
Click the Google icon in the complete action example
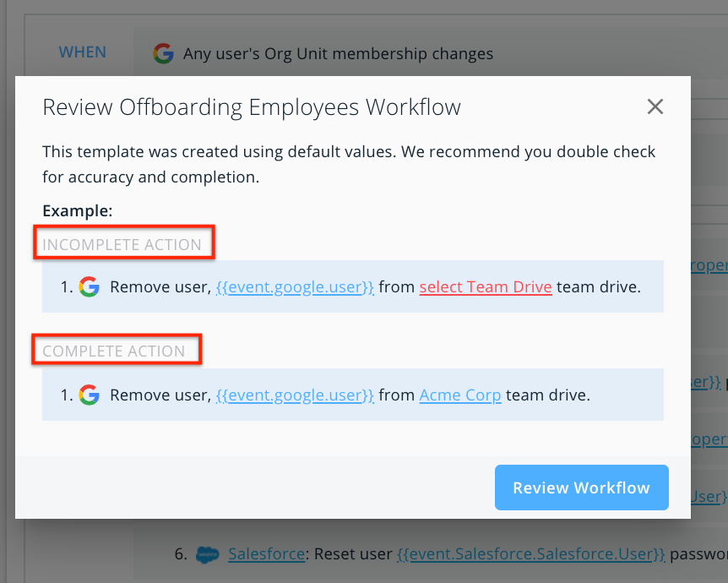[x=90, y=395]
